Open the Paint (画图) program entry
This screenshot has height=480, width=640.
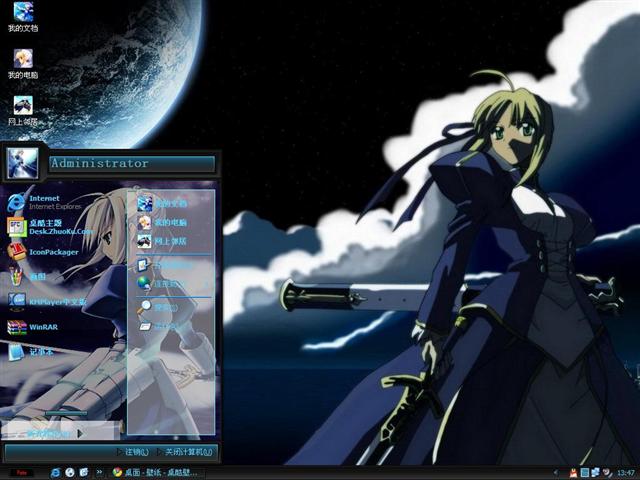[27, 277]
